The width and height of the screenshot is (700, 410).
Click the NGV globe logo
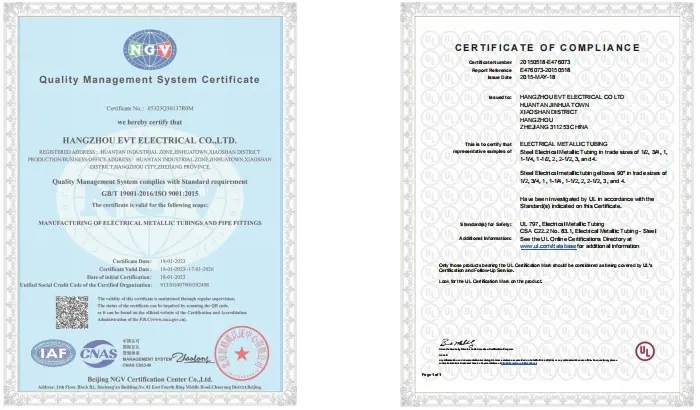click(x=150, y=50)
